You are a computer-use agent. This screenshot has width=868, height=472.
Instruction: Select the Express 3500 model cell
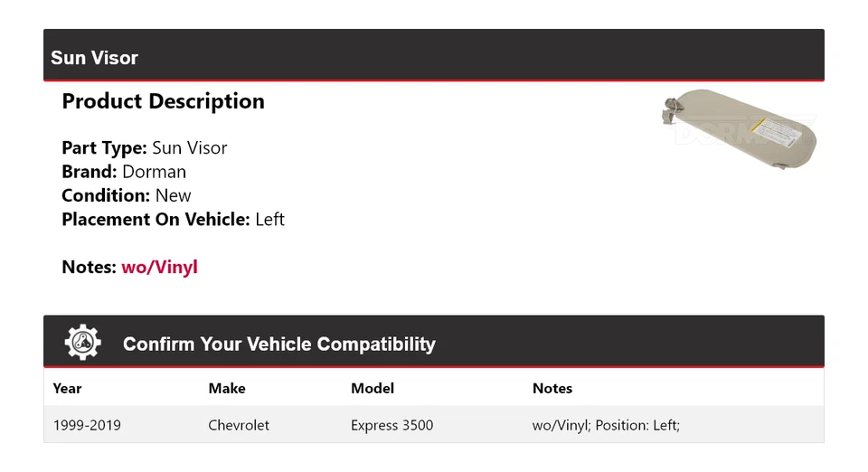pos(392,425)
